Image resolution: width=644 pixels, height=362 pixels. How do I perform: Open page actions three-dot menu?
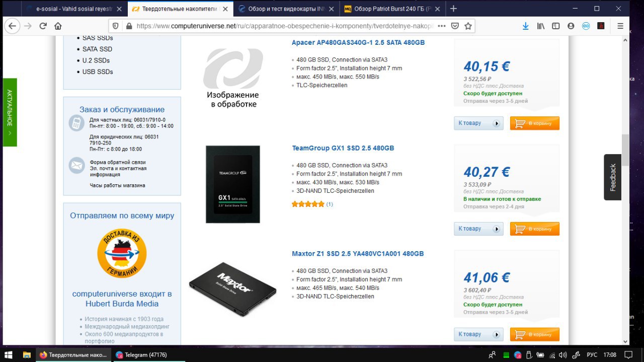click(x=442, y=26)
